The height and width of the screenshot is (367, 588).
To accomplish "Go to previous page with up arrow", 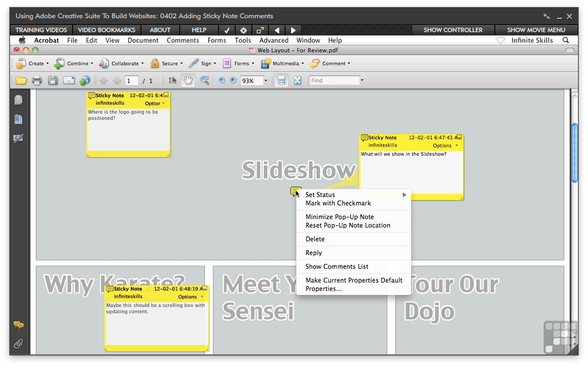I will click(104, 80).
